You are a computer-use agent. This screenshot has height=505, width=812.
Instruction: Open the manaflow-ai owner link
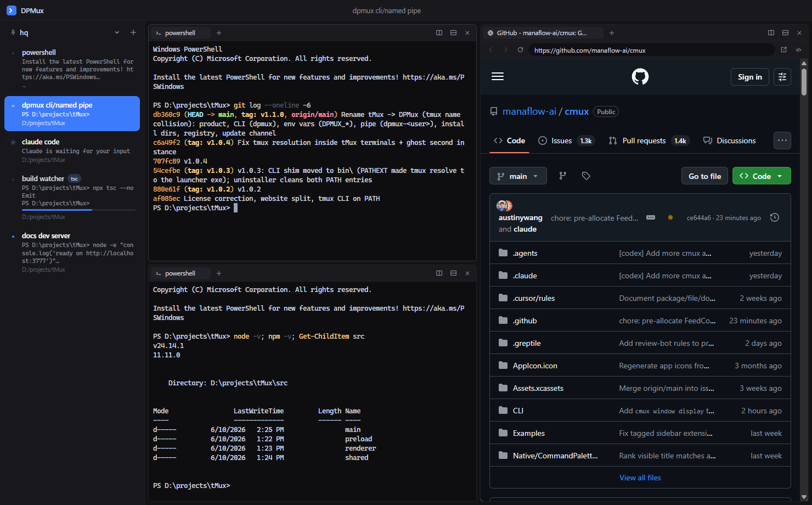(x=529, y=111)
